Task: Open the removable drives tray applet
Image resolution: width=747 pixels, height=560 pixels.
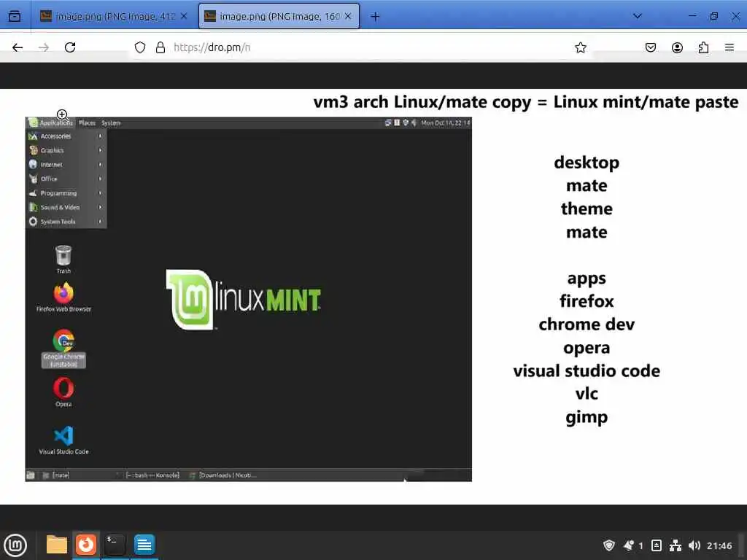Action: tap(656, 545)
